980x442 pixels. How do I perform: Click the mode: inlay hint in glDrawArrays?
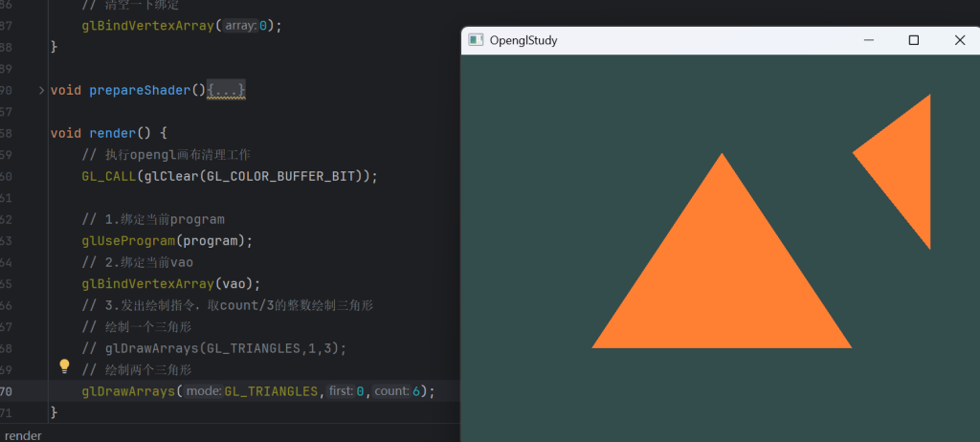tap(203, 391)
